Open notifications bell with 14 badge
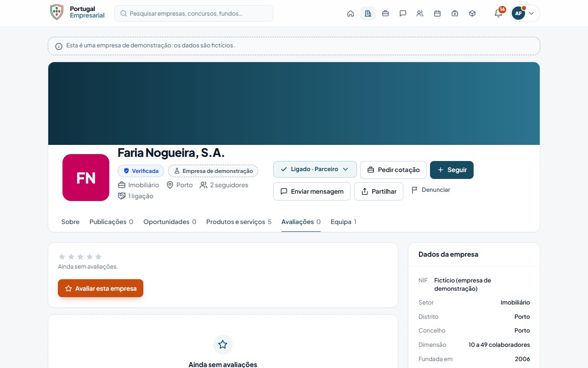The height and width of the screenshot is (368, 588). click(498, 13)
